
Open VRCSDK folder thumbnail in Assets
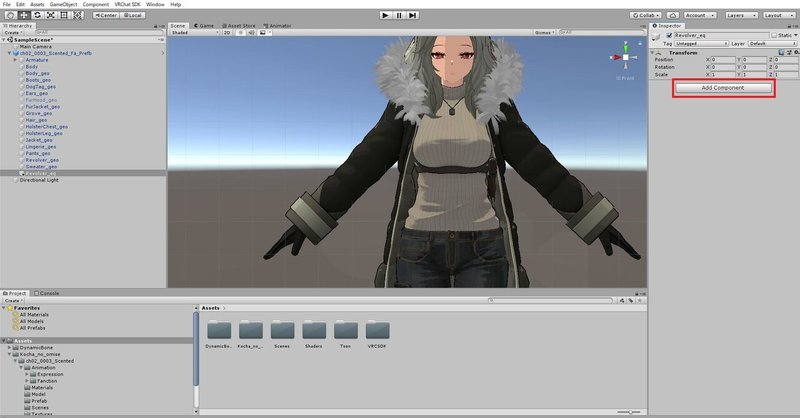pyautogui.click(x=377, y=330)
